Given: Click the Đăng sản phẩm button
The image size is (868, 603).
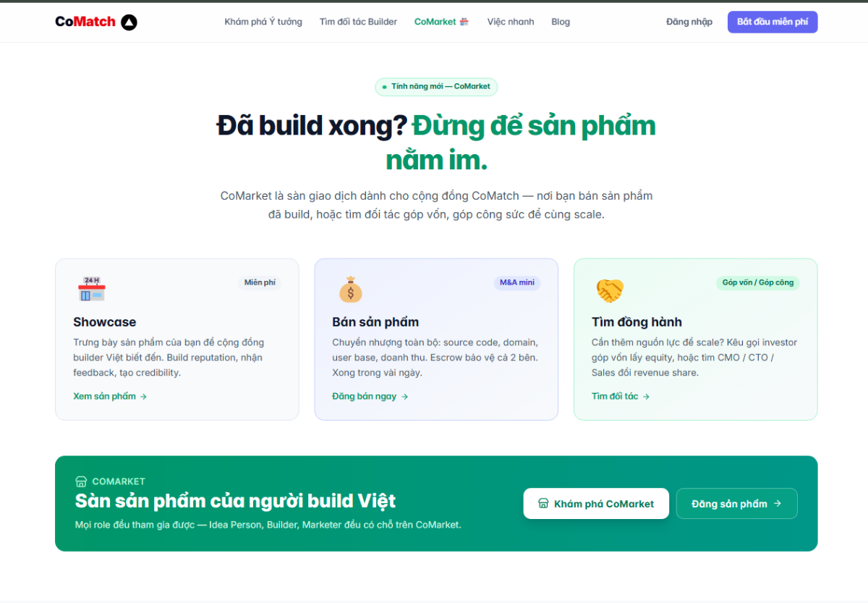Looking at the screenshot, I should (736, 504).
